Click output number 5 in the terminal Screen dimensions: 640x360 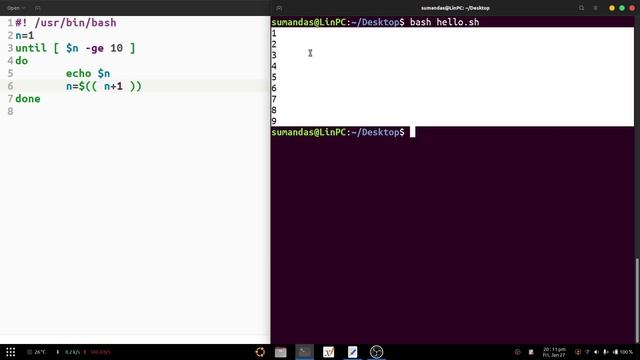pos(274,77)
